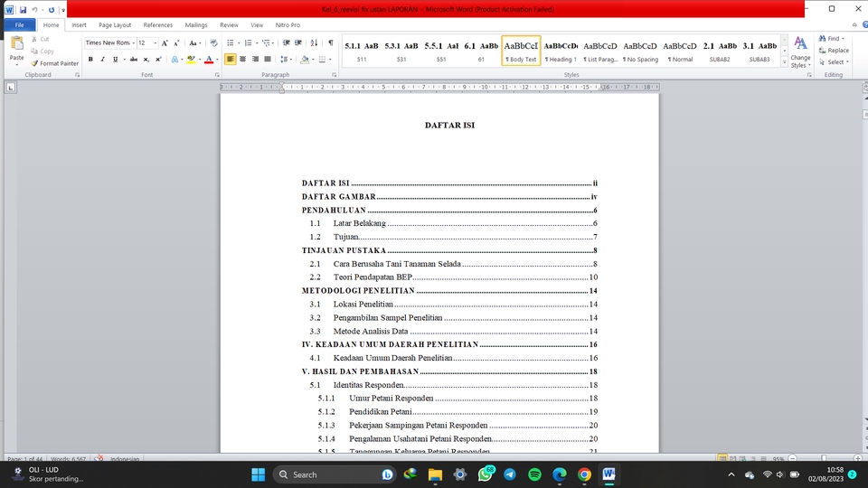This screenshot has width=868, height=488.
Task: Click the Text Effects icon
Action: [x=175, y=60]
